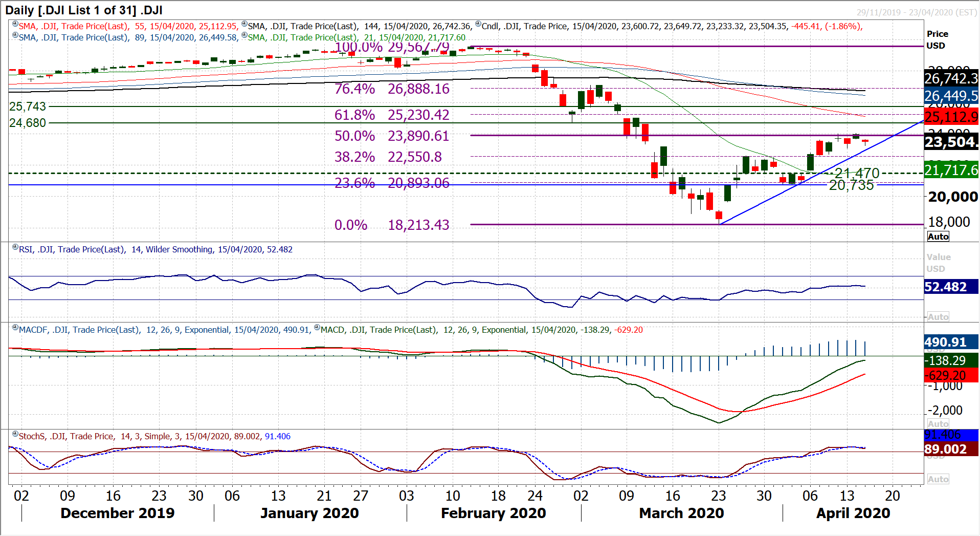
Task: Select the 52.482 RSI value tag
Action: point(951,287)
